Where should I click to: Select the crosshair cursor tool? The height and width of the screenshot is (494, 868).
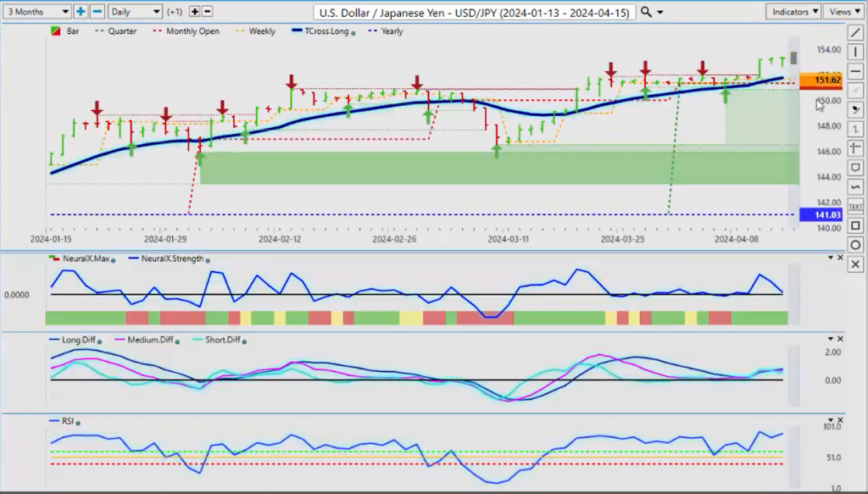coord(855,148)
